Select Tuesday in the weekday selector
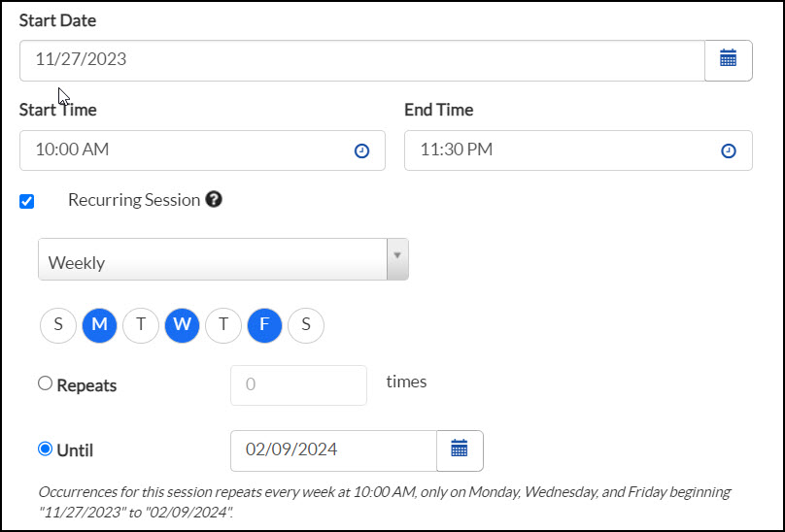 tap(141, 325)
